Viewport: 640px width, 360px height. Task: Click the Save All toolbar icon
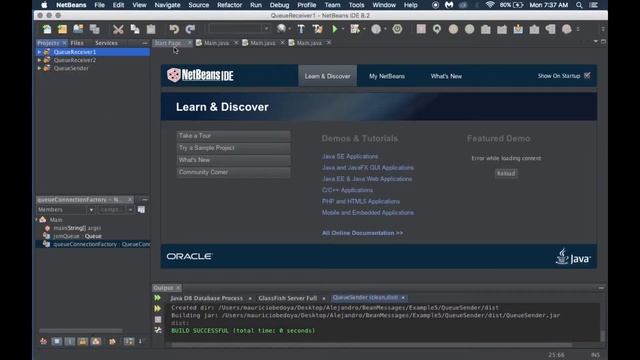point(95,29)
